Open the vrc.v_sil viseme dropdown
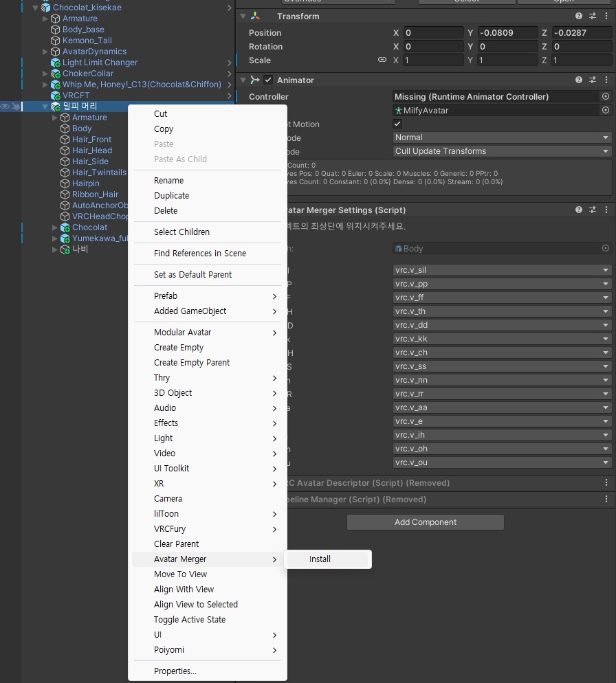Screen dimensions: 616x683 (x=502, y=270)
